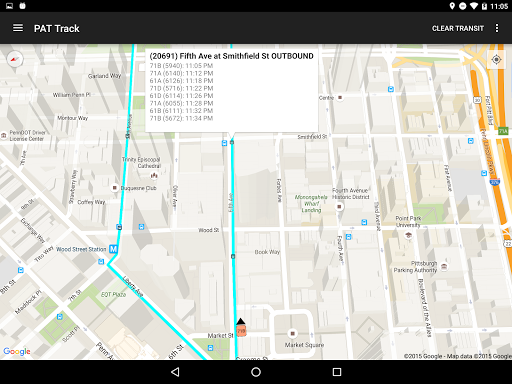Tap the Trinity Episcopal Cathedral place marker

pyautogui.click(x=154, y=175)
